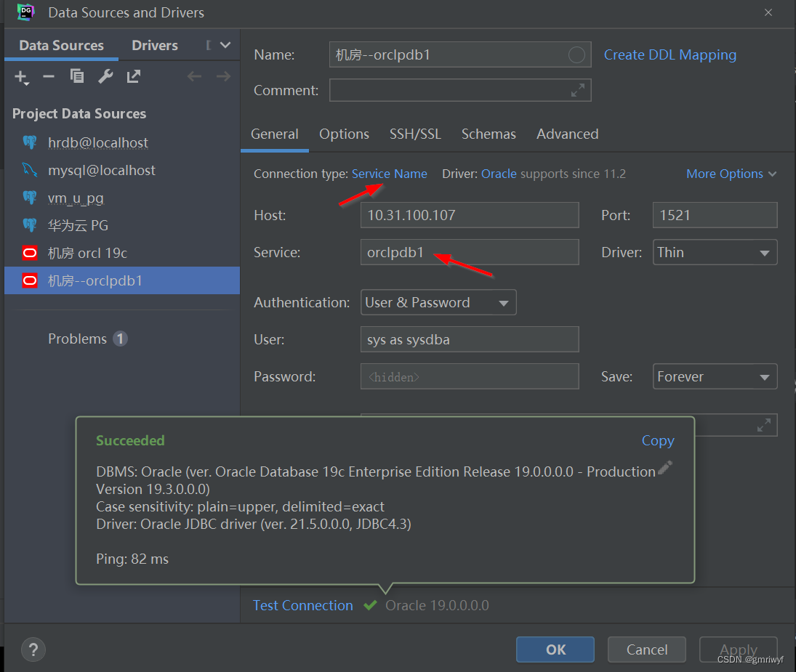
Task: Close the Data Sources and Drivers dialog
Action: click(x=768, y=12)
